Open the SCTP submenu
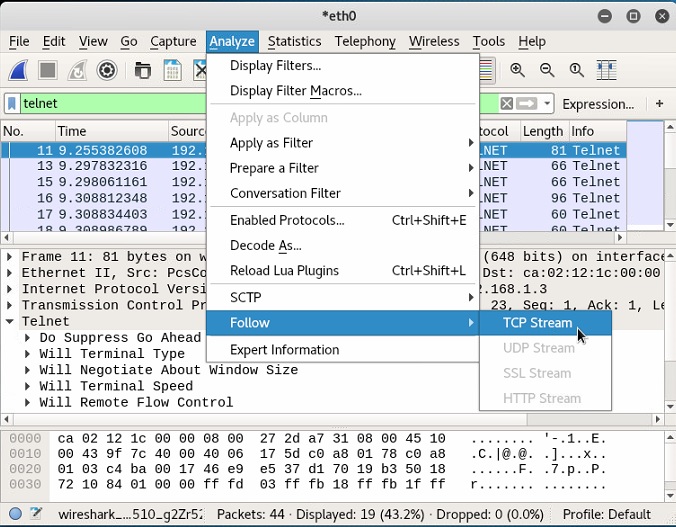The width and height of the screenshot is (676, 527). click(343, 297)
